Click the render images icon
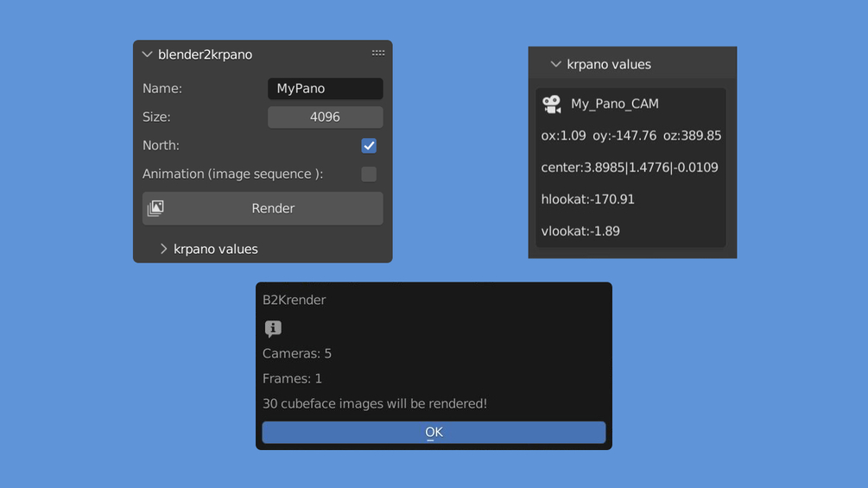 click(155, 208)
